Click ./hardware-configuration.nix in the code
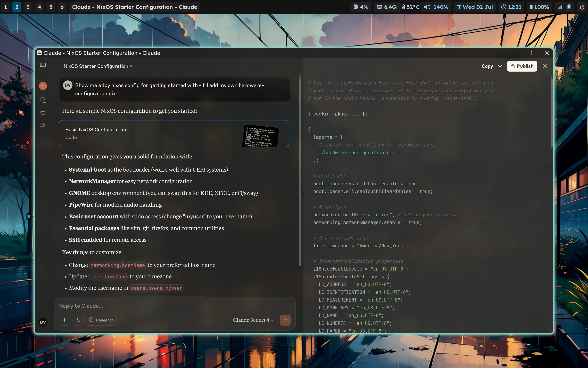The width and height of the screenshot is (588, 368). coord(357,153)
